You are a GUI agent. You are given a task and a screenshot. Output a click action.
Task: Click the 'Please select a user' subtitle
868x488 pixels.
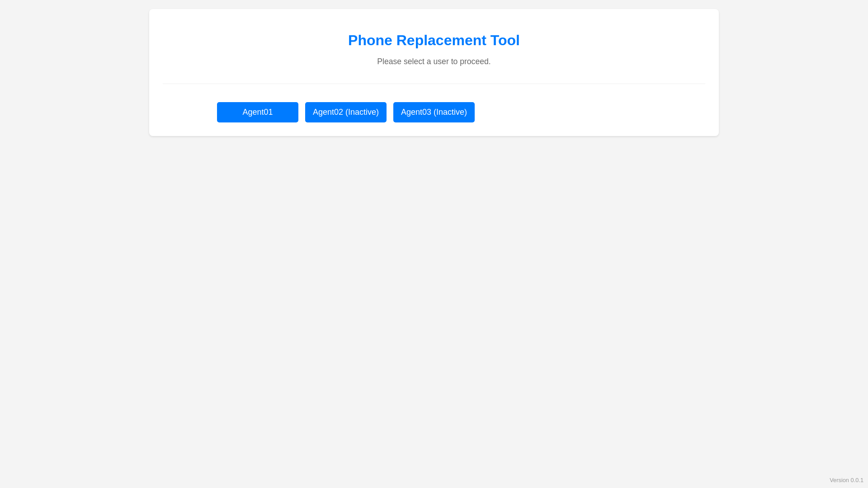[434, 61]
